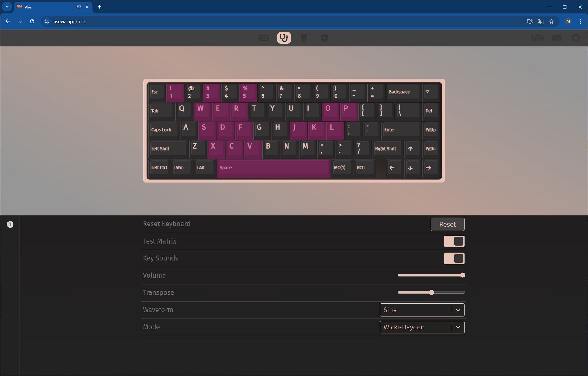Open the gear Settings tab icon
This screenshot has height=376, width=588.
[x=324, y=38]
